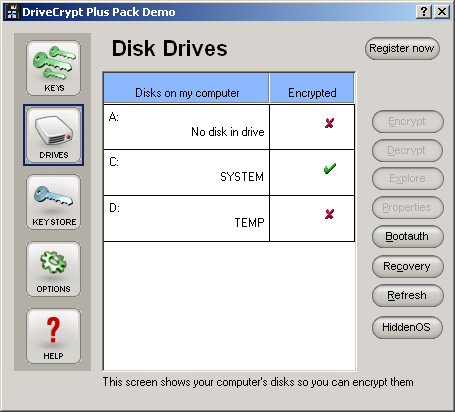The width and height of the screenshot is (455, 412).
Task: Click the title bar question mark help button
Action: [424, 12]
